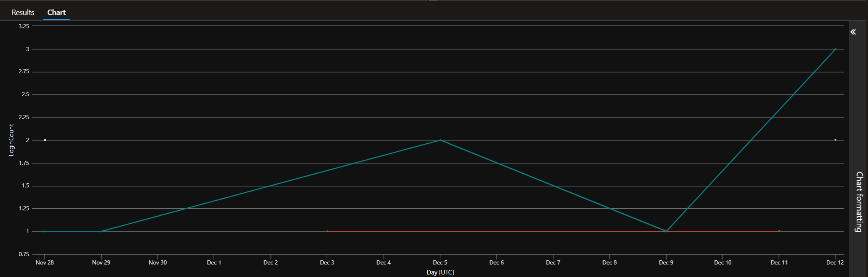The width and height of the screenshot is (868, 277).
Task: Click the pane resize handle at top
Action: point(433,1)
